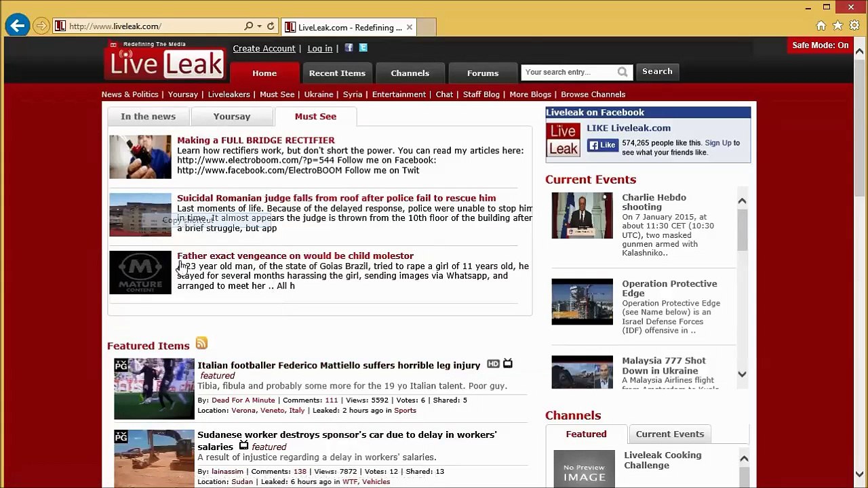Open the address bar dropdown arrow
This screenshot has width=868, height=488.
click(x=259, y=26)
